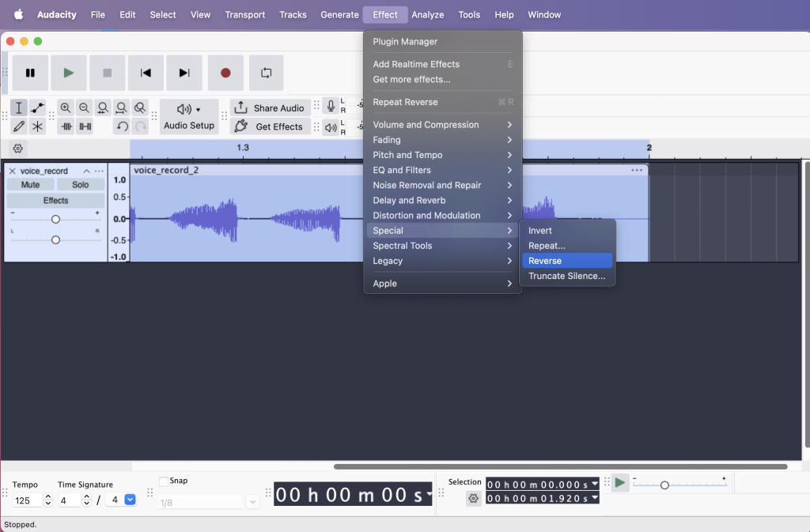Solo the voice_record track
Screen dimensions: 810x532
tap(80, 184)
